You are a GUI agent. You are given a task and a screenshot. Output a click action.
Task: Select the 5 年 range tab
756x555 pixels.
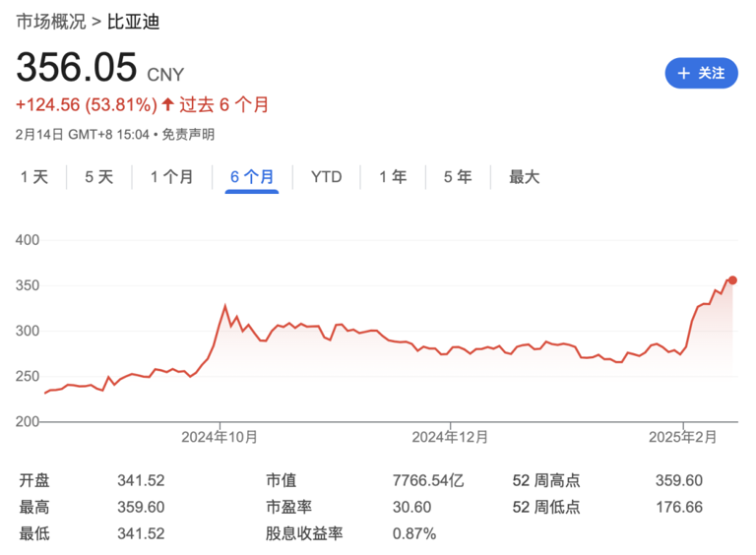[458, 177]
